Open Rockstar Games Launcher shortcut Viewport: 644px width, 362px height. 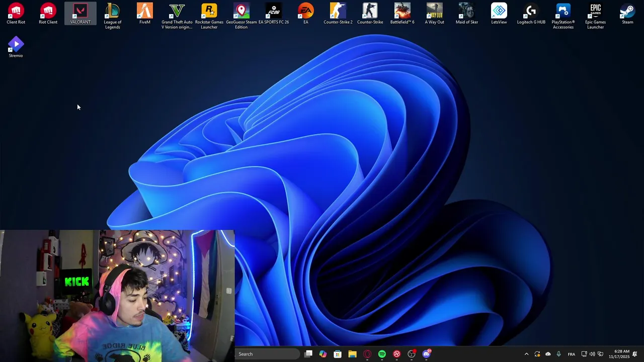tap(209, 16)
